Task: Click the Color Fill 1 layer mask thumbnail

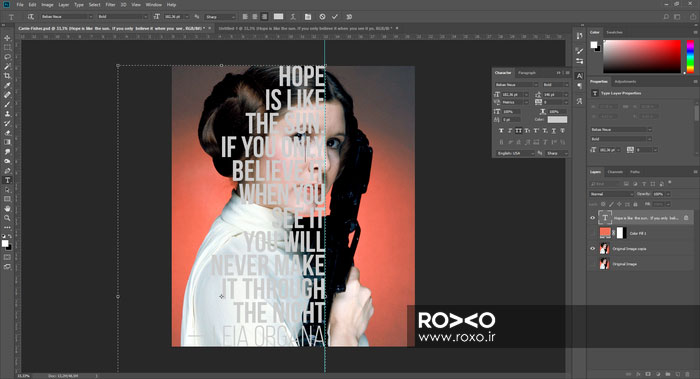Action: coord(621,233)
